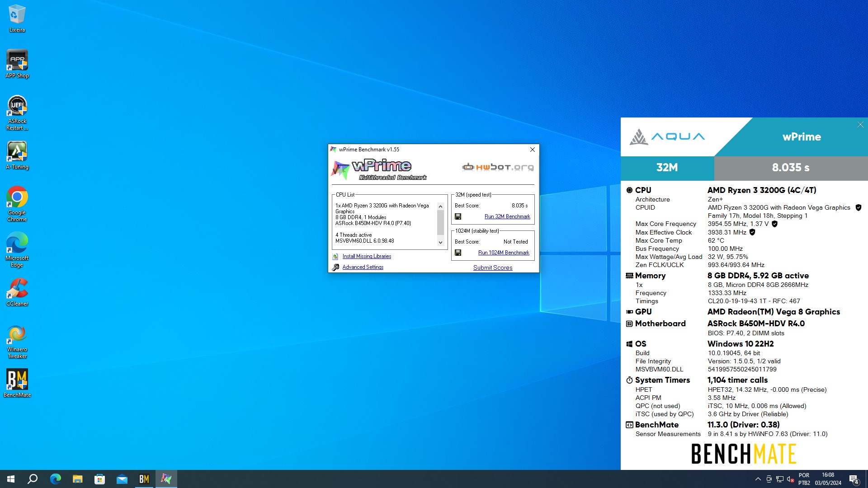The image size is (868, 488).
Task: Open Microsoft Store from the taskbar
Action: pos(99,479)
